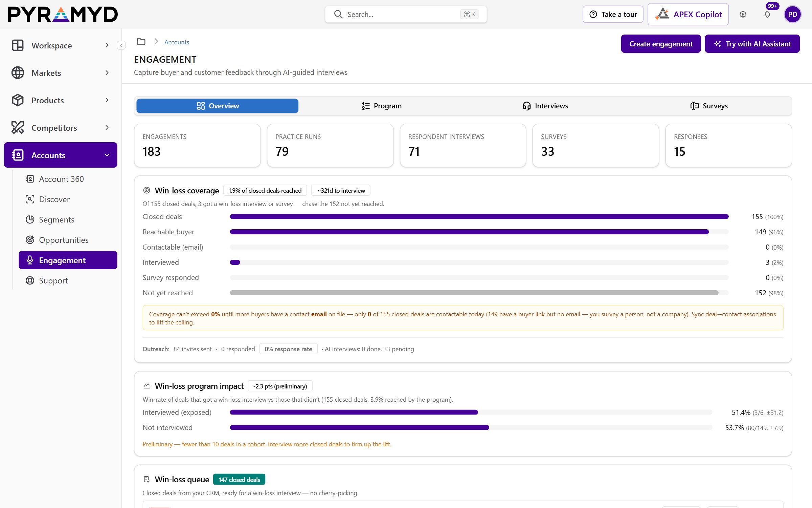Open the settings gear icon

(743, 14)
